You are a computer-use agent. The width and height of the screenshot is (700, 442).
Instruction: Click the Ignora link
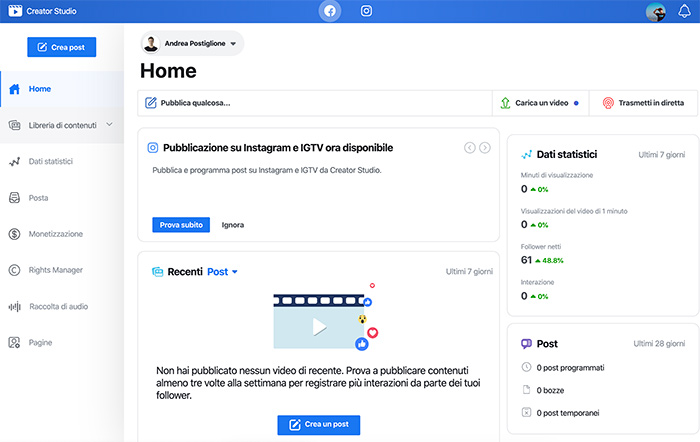233,225
